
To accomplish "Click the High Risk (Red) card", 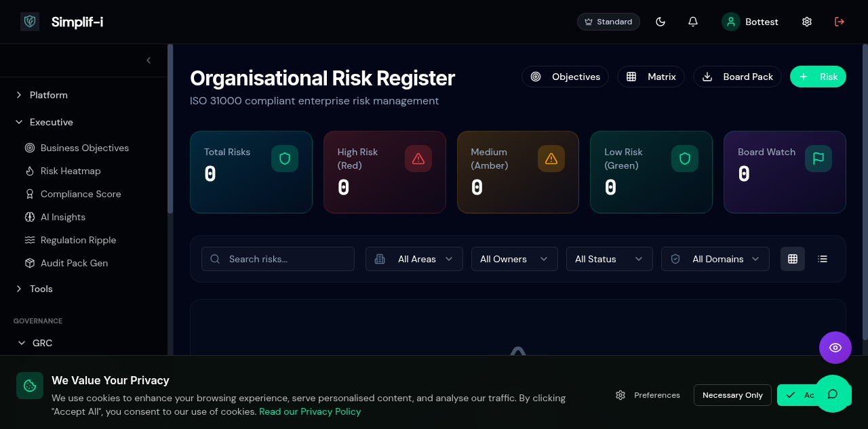I will pos(384,172).
